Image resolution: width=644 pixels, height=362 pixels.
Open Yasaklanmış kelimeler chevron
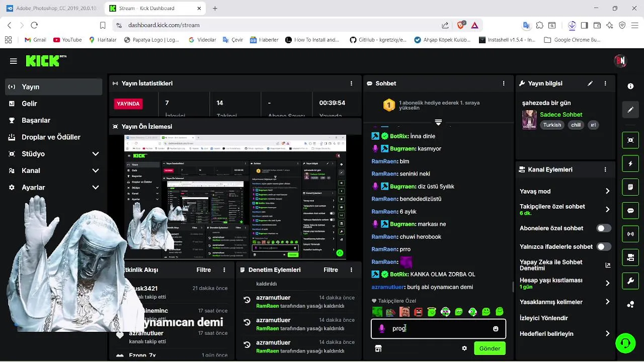pyautogui.click(x=607, y=302)
